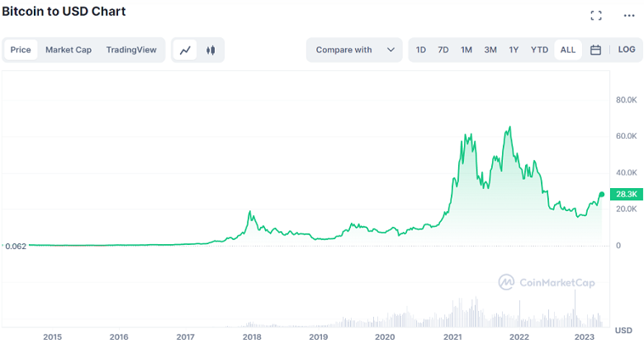Screen dimensions: 644x344
Task: Click the Compare with chevron arrow
Action: (x=390, y=50)
